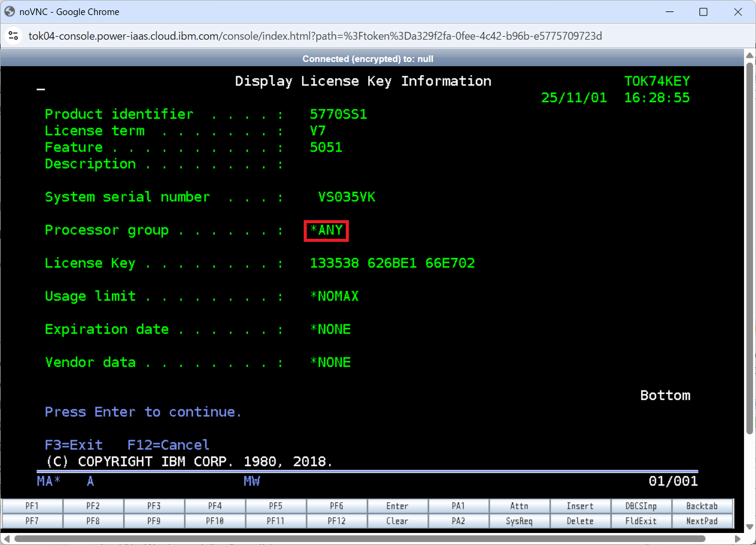Click the PF12 function key button

pyautogui.click(x=337, y=521)
